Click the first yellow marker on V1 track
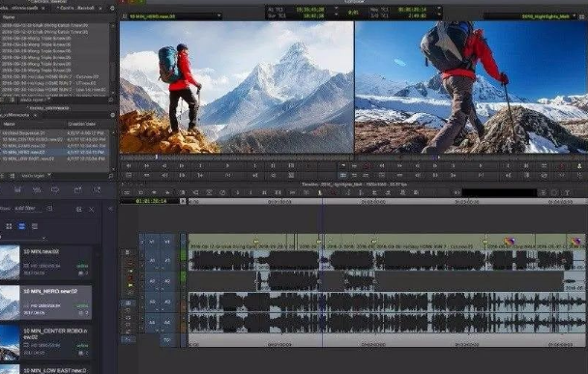 coord(256,243)
